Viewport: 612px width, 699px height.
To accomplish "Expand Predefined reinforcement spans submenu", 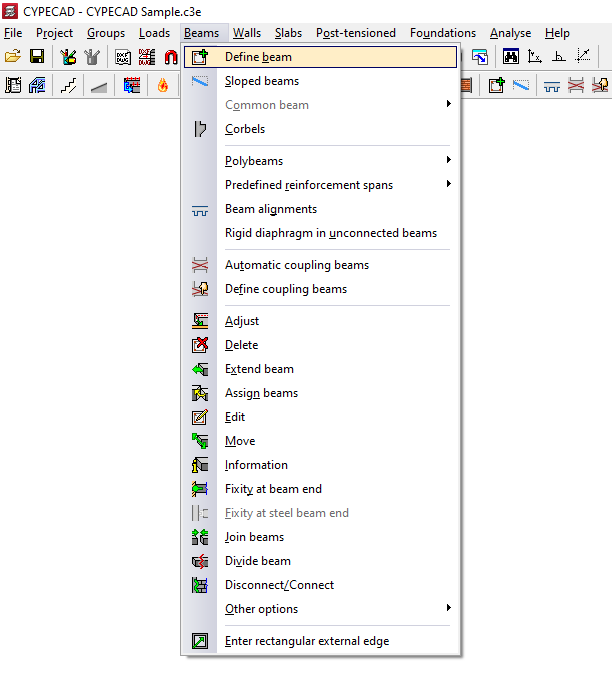I will coord(320,185).
